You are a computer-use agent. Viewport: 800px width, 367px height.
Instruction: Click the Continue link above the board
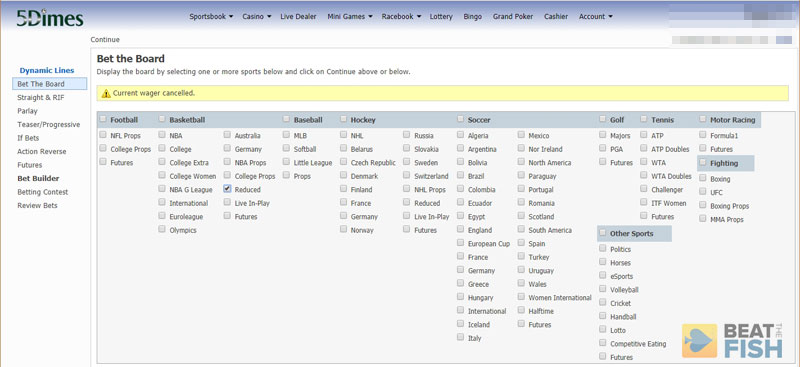coord(105,40)
